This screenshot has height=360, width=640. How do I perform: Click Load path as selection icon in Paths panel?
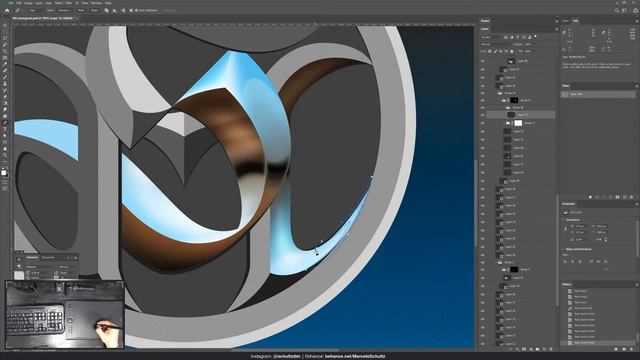[604, 197]
